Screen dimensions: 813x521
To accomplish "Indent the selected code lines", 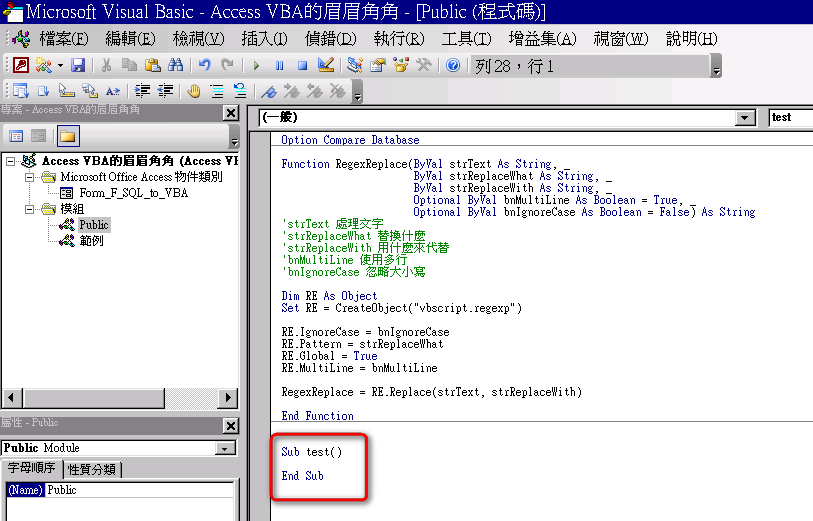I will pyautogui.click(x=142, y=91).
